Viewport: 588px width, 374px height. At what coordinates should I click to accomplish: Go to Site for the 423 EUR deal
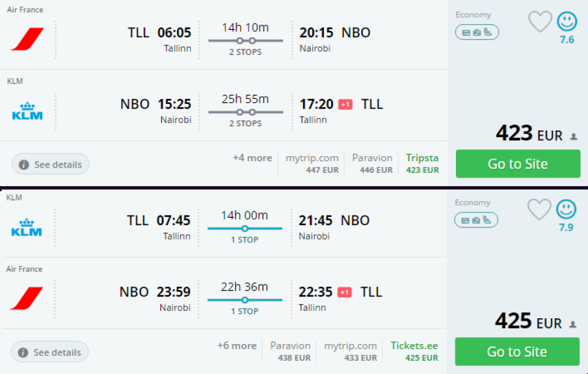point(518,164)
